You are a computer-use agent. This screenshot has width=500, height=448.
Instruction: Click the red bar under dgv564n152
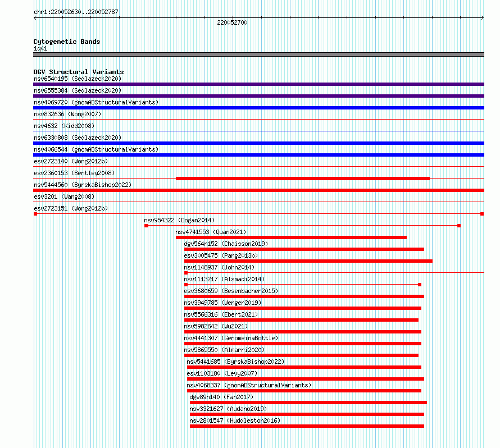[304, 249]
